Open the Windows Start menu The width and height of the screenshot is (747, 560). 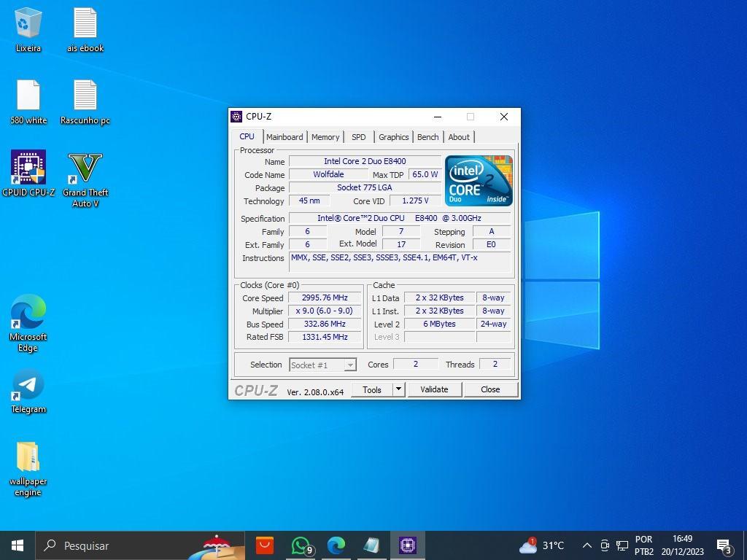pyautogui.click(x=18, y=545)
